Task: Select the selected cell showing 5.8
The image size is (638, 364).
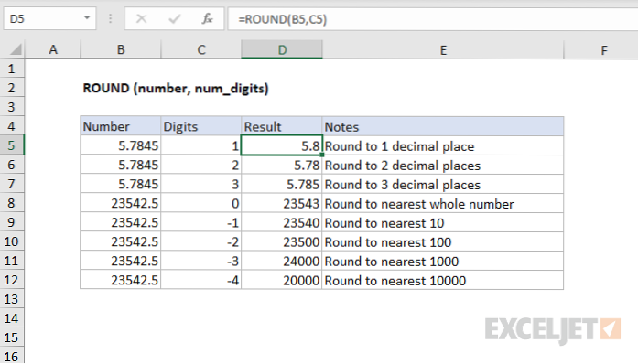Action: pyautogui.click(x=282, y=145)
